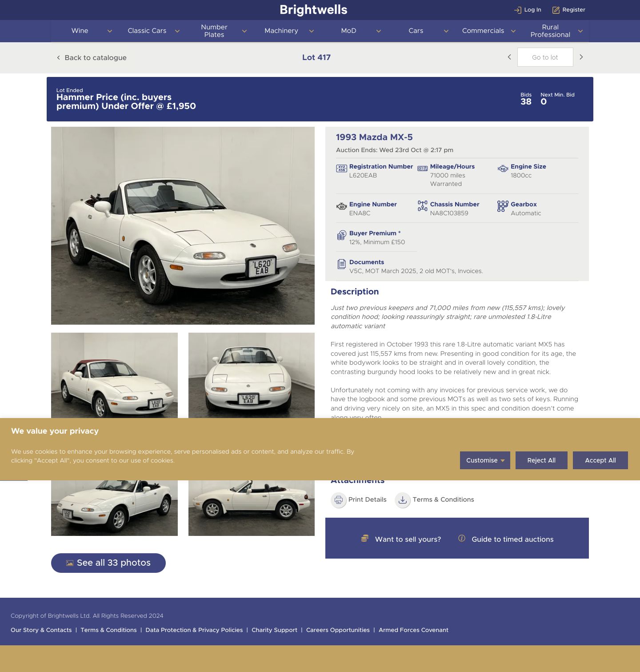Screen dimensions: 640x672
Task: Click the Mileage/Hours odometer icon
Action: click(x=422, y=169)
